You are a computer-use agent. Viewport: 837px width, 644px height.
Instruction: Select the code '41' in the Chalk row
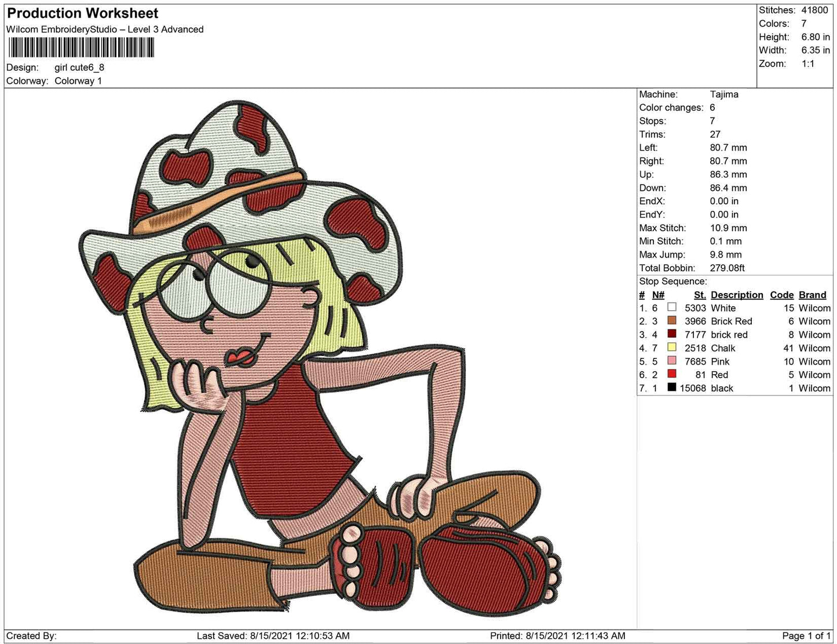(788, 347)
